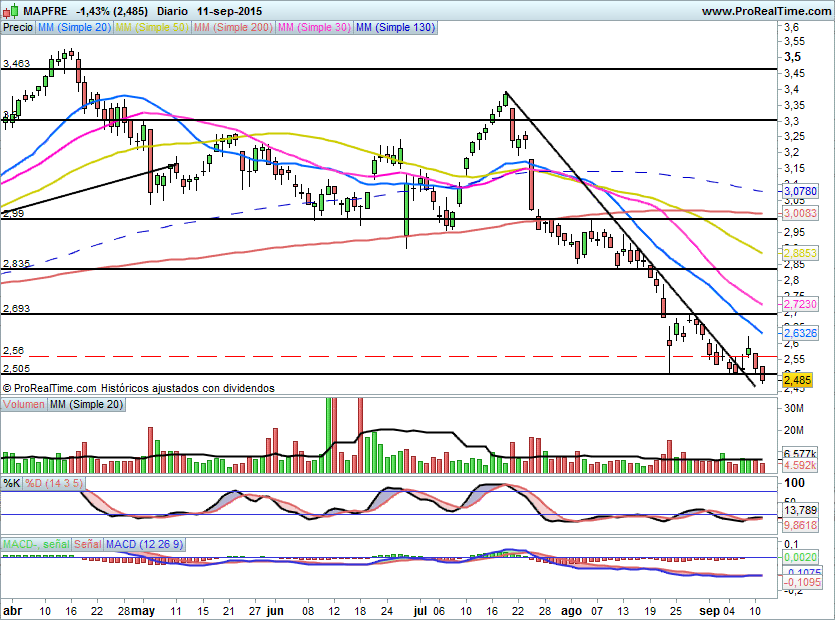Select the Precio legend tab
The image size is (835, 620).
pyautogui.click(x=17, y=28)
